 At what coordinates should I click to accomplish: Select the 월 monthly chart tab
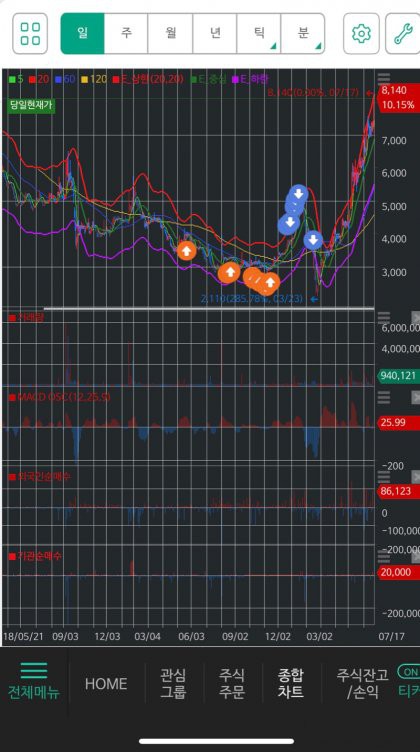(170, 34)
